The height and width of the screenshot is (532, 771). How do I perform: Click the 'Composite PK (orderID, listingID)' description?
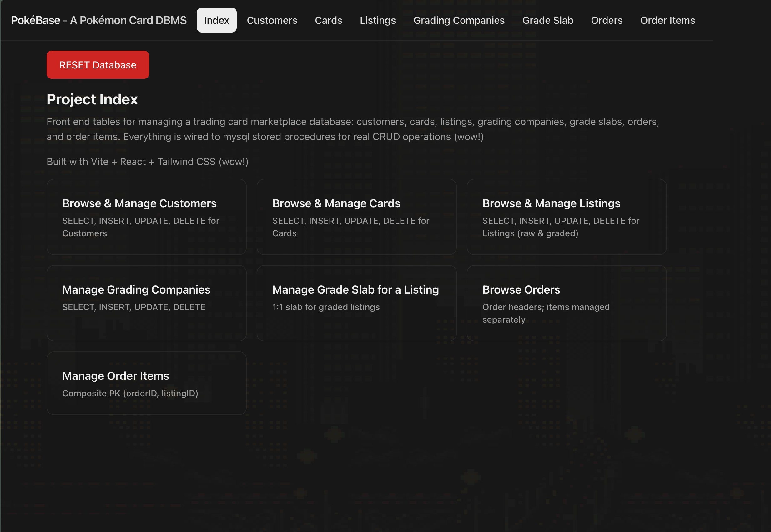point(130,393)
